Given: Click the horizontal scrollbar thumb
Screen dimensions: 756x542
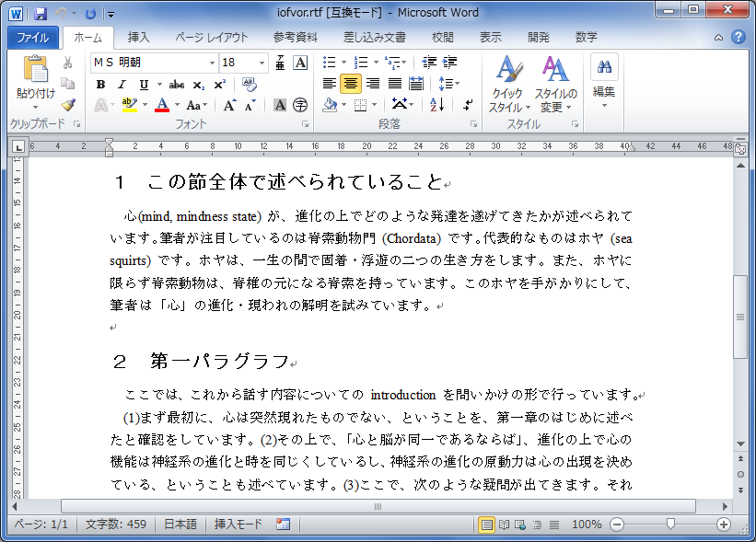Looking at the screenshot, I should click(378, 506).
